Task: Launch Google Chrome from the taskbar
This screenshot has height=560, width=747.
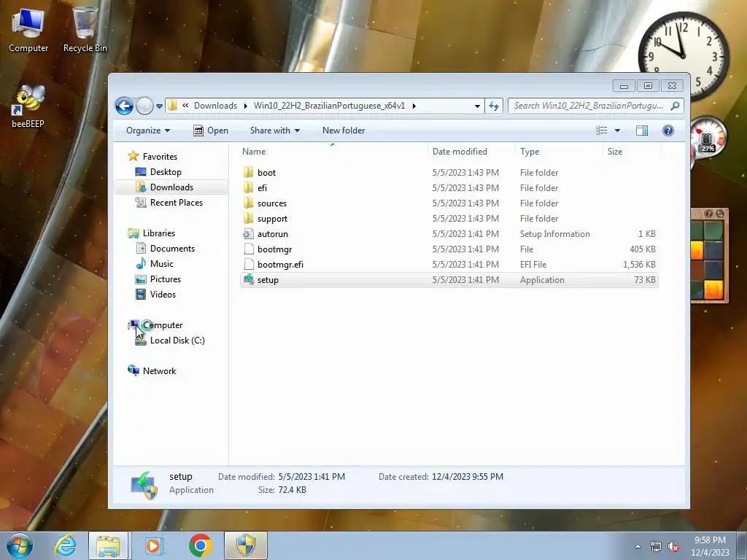Action: (200, 545)
